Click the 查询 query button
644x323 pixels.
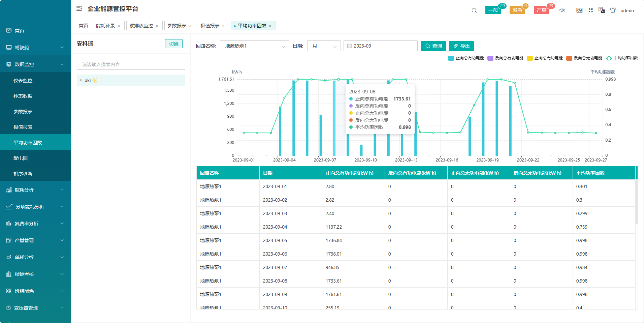[433, 46]
